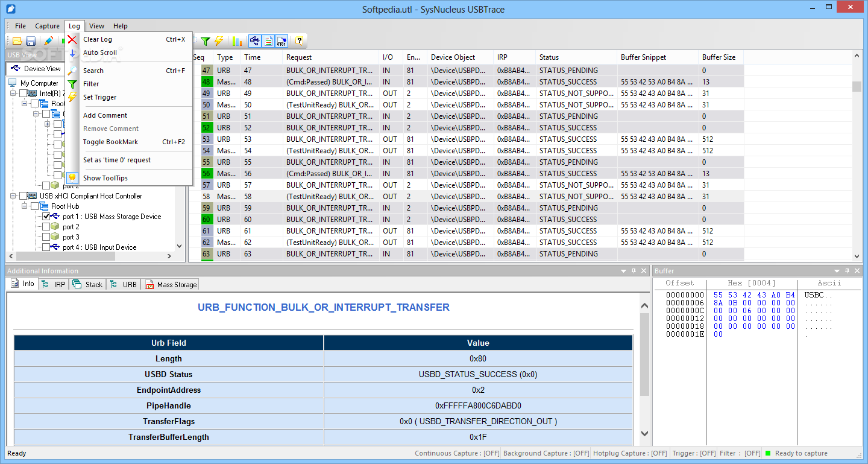The image size is (868, 464).
Task: Choose Set as 'time 0' request
Action: tap(117, 160)
